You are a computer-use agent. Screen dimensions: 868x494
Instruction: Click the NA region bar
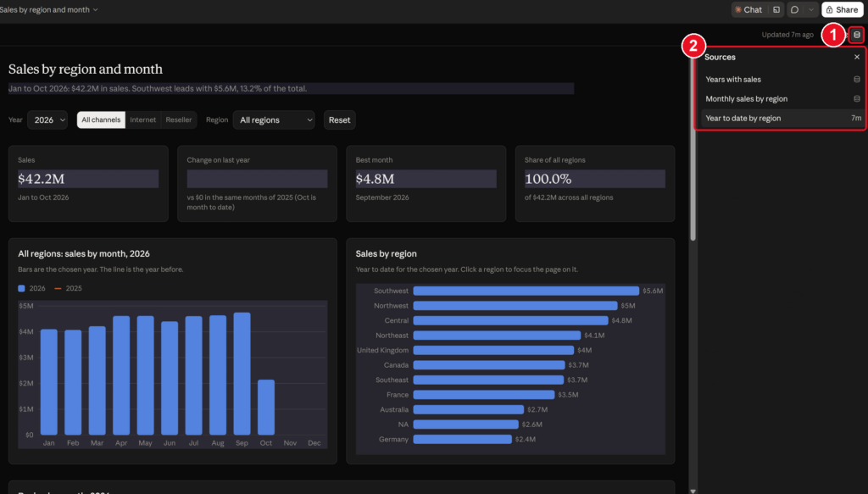[x=466, y=425]
